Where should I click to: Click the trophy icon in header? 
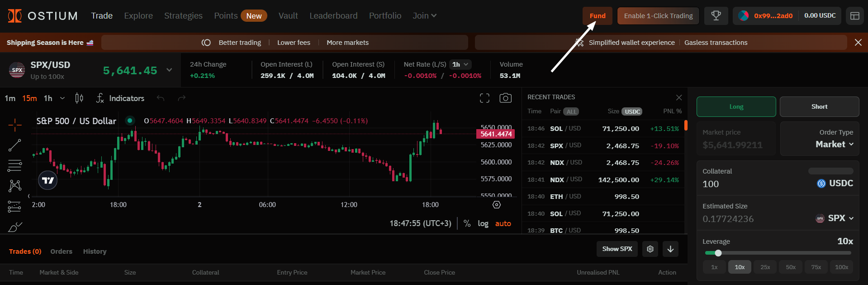(716, 16)
